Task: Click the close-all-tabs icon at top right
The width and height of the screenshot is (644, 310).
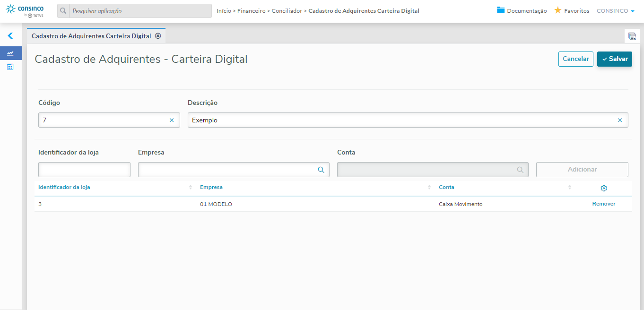Action: (x=632, y=36)
